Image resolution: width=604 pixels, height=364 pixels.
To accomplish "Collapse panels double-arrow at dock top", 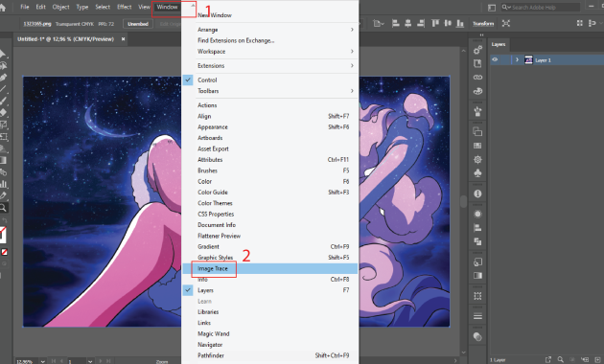I will pos(481,35).
